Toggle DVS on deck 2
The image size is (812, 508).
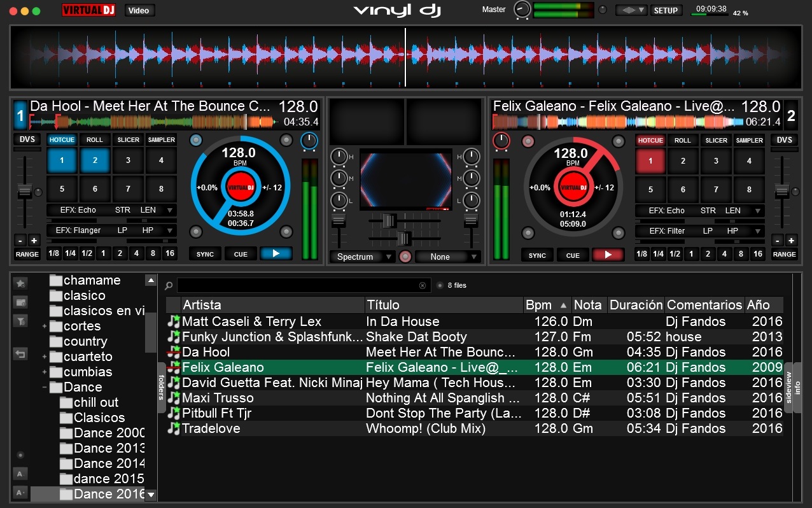784,140
